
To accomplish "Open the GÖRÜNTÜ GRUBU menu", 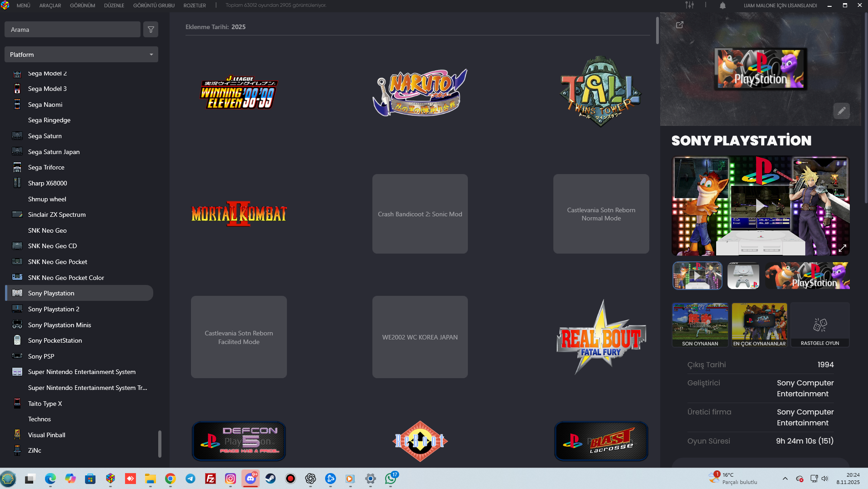I will coord(154,5).
